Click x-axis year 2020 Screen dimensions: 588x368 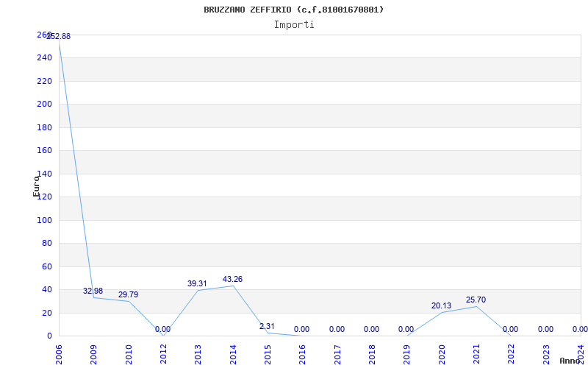pos(442,355)
